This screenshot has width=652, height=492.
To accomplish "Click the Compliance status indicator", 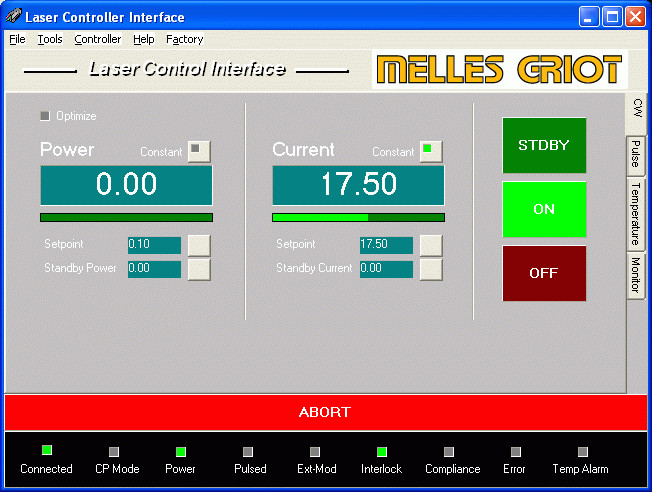I will tap(449, 452).
